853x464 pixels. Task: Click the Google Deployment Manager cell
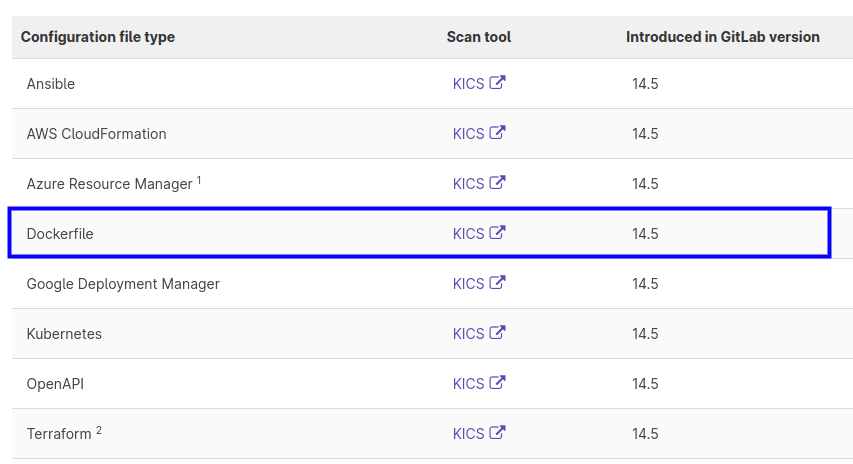point(123,284)
